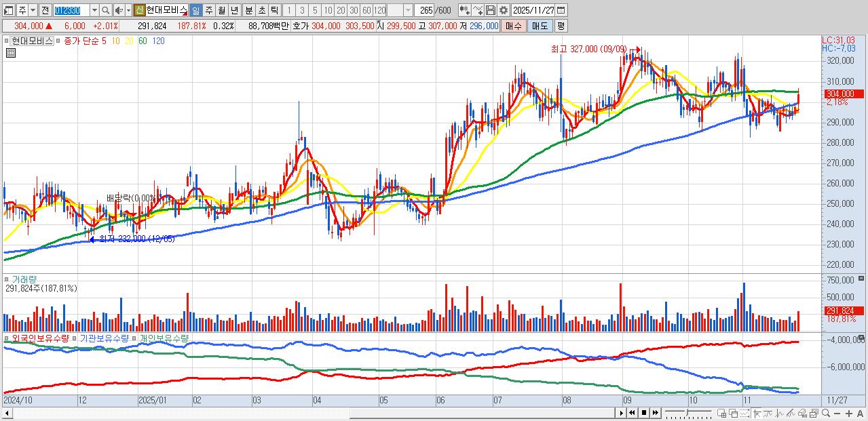Open the stock code search magnifier

(x=106, y=10)
